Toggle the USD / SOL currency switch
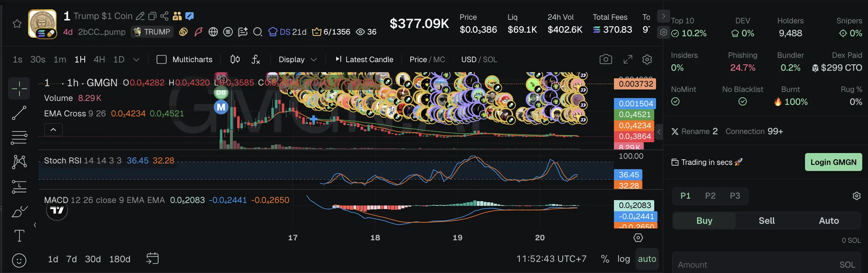 479,60
